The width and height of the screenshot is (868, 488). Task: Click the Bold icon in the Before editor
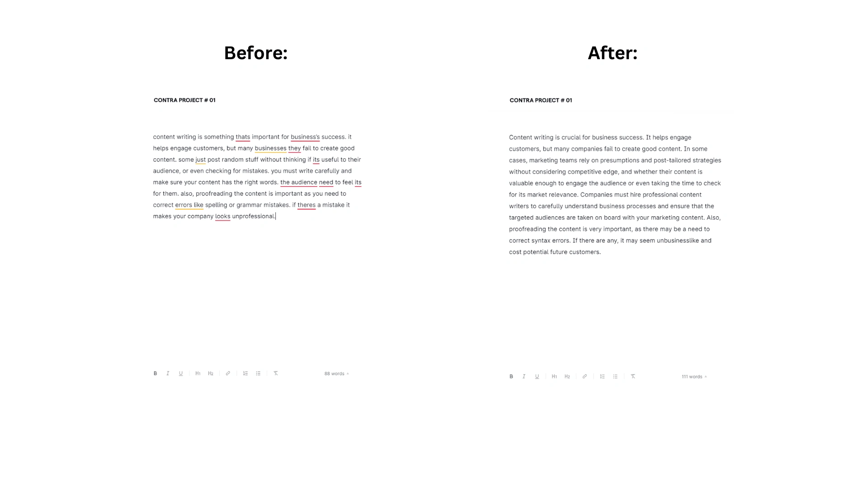tap(155, 373)
